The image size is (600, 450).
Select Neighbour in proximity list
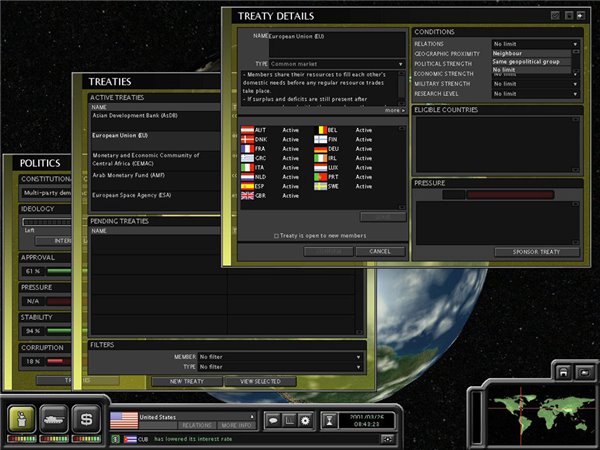pyautogui.click(x=531, y=54)
